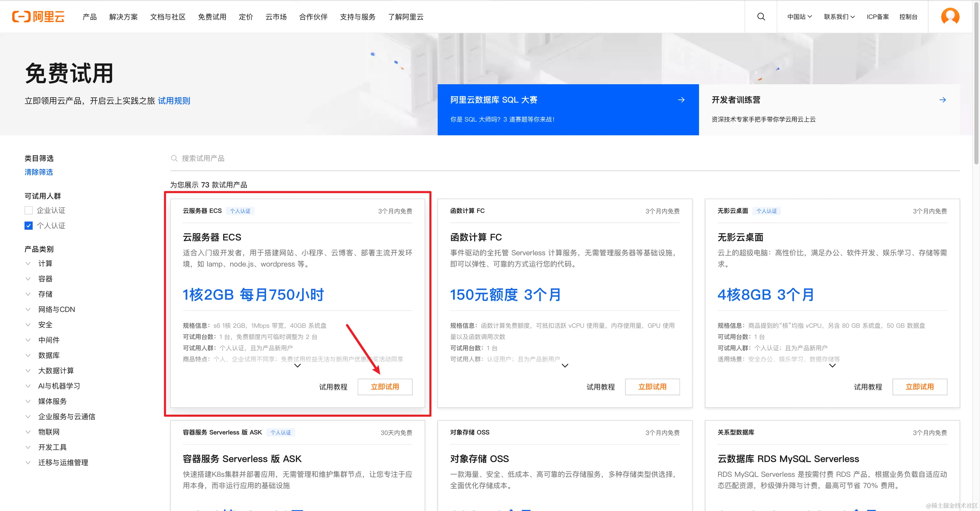Click arrow on 开发者训练营 card

pyautogui.click(x=942, y=100)
